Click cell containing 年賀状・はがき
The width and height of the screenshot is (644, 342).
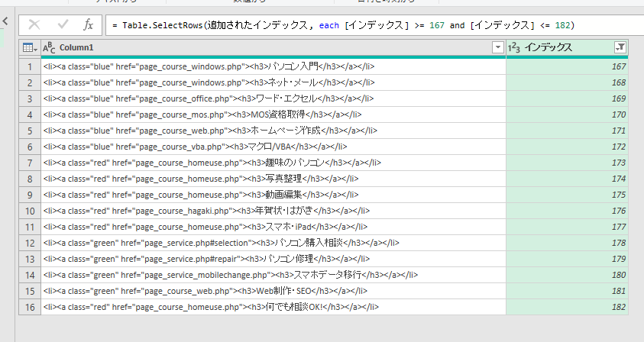click(273, 211)
